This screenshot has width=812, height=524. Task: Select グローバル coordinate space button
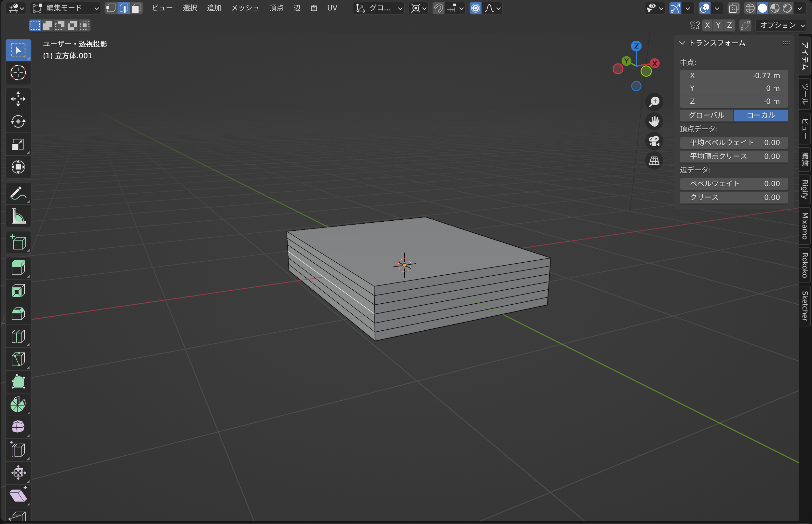pos(707,115)
